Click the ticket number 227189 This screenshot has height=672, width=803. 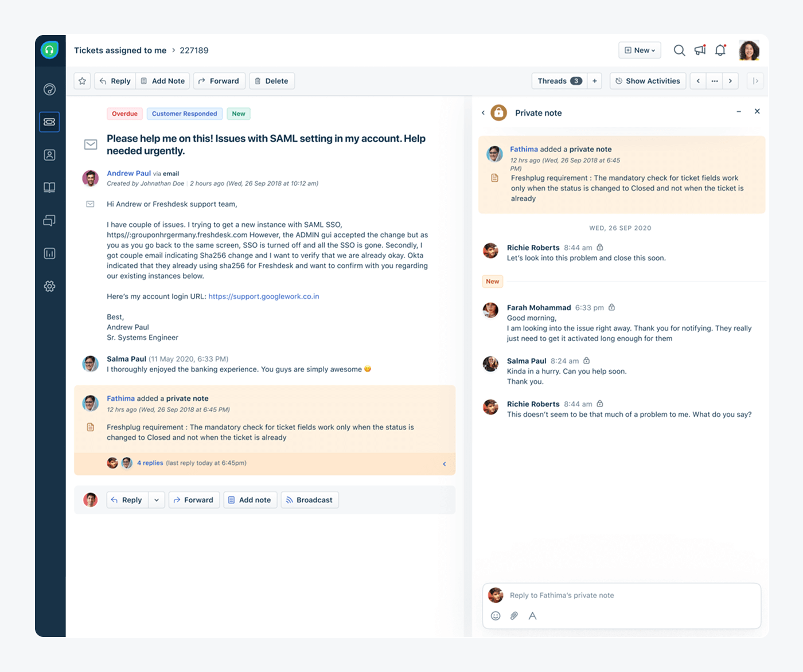pyautogui.click(x=194, y=50)
